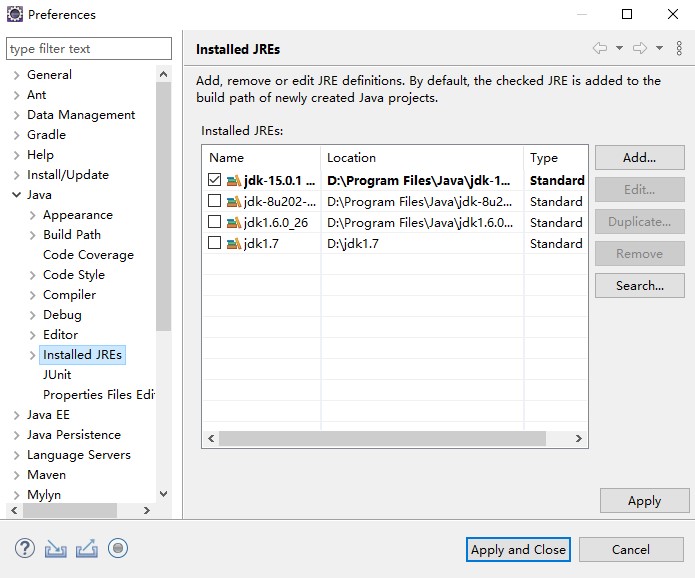The image size is (695, 578).
Task: Expand the Compiler tree node
Action: [32, 296]
